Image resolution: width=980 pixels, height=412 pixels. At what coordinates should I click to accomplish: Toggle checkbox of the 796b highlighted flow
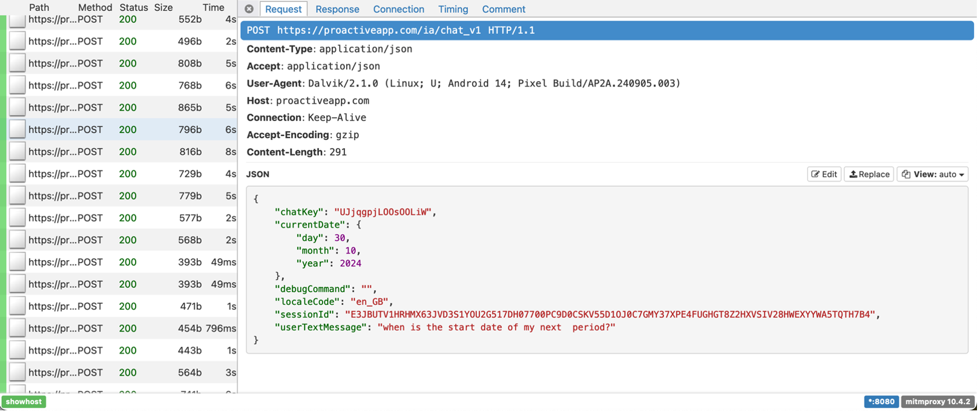(18, 129)
